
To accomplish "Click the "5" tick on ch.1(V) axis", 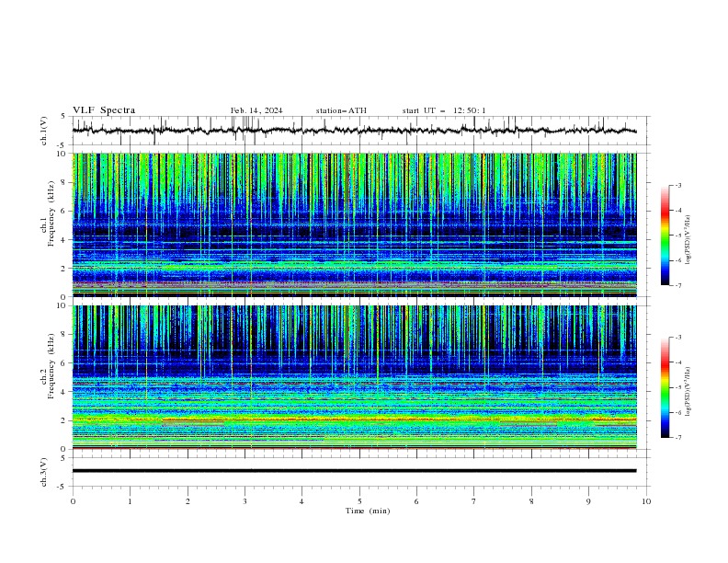I will click(x=63, y=117).
